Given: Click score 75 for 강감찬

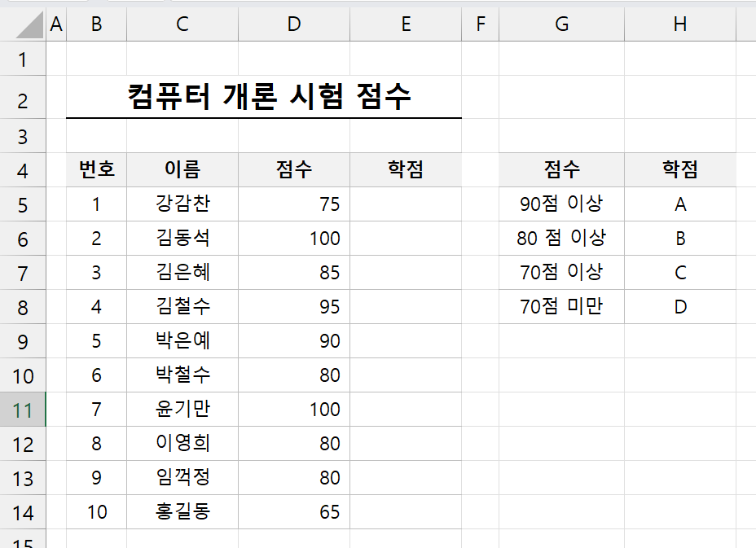Looking at the screenshot, I should tap(294, 204).
